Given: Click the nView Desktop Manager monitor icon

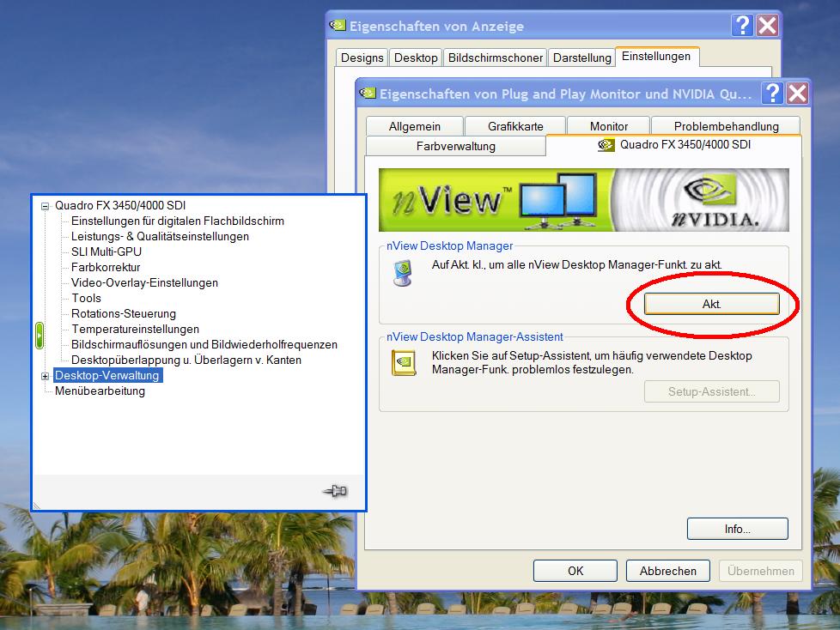Looking at the screenshot, I should 403,273.
